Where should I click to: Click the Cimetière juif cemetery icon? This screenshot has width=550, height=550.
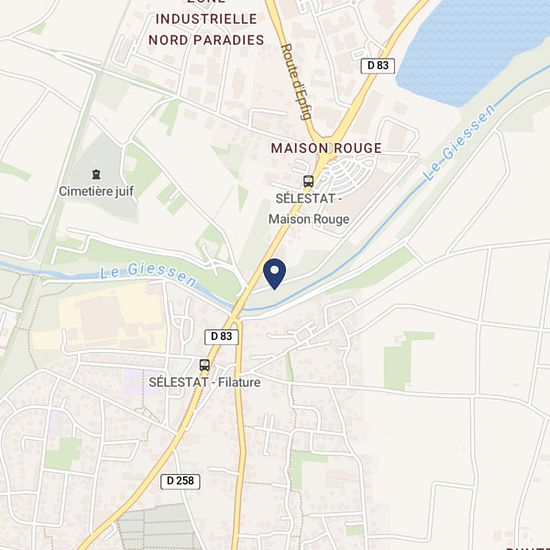pyautogui.click(x=96, y=174)
